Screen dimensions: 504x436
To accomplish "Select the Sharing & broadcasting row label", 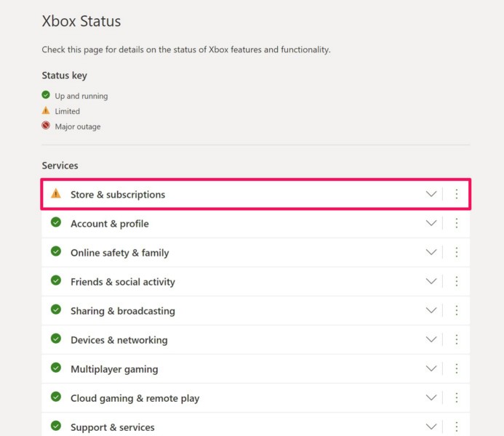I will pyautogui.click(x=123, y=311).
